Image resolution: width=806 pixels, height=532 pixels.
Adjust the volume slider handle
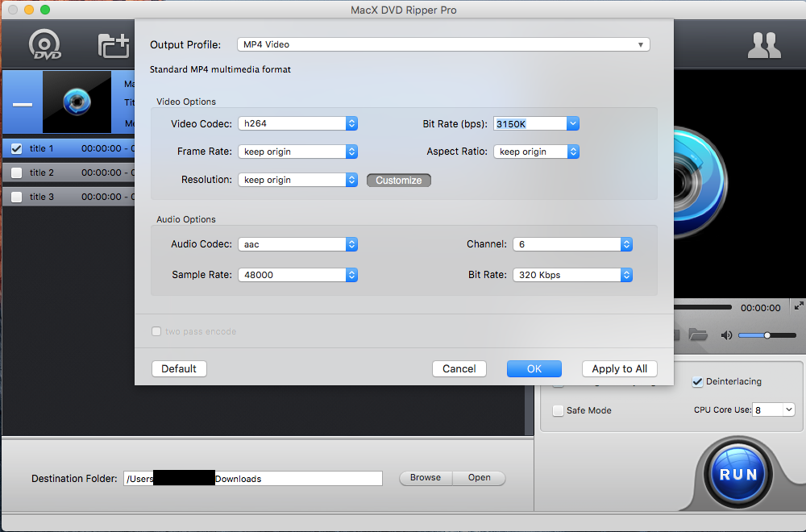point(767,335)
